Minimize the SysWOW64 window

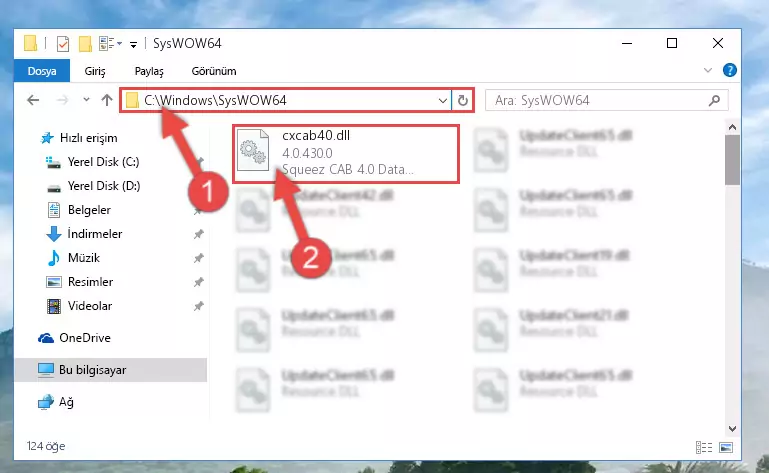coord(627,43)
